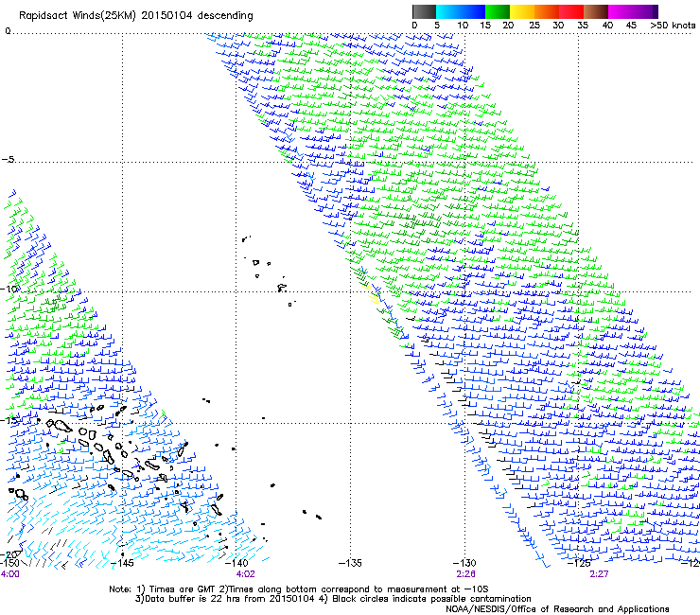The image size is (700, 615).
Task: Click the '40' label under the color bar
Action: pos(607,26)
